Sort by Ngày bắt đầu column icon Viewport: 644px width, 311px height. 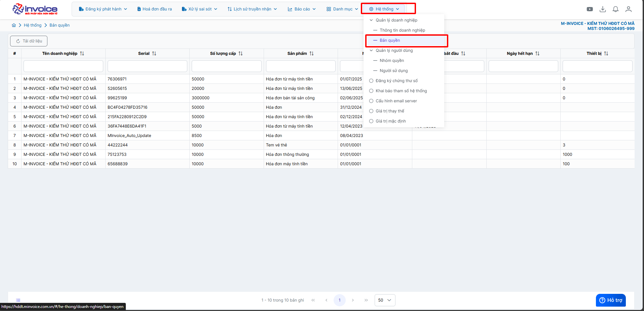click(463, 54)
